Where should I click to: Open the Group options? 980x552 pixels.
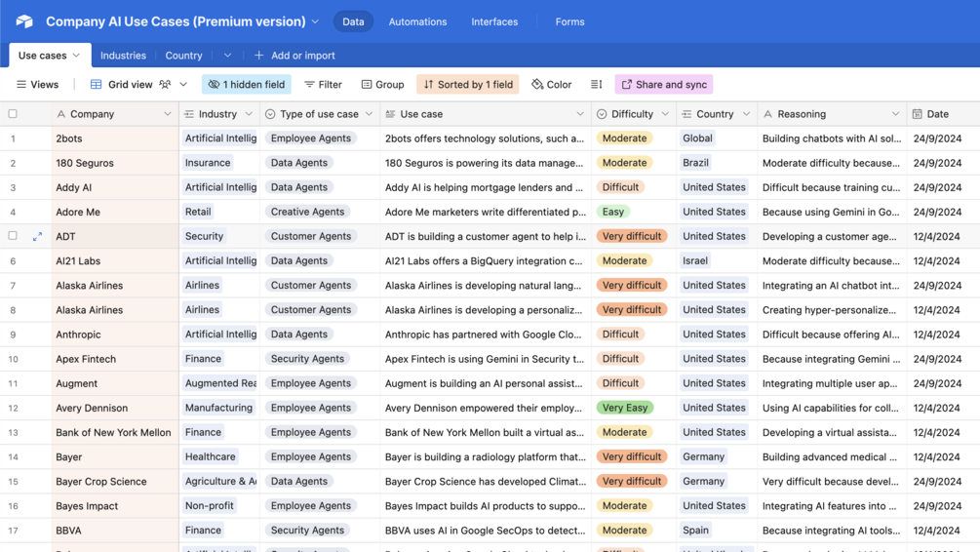click(x=382, y=85)
